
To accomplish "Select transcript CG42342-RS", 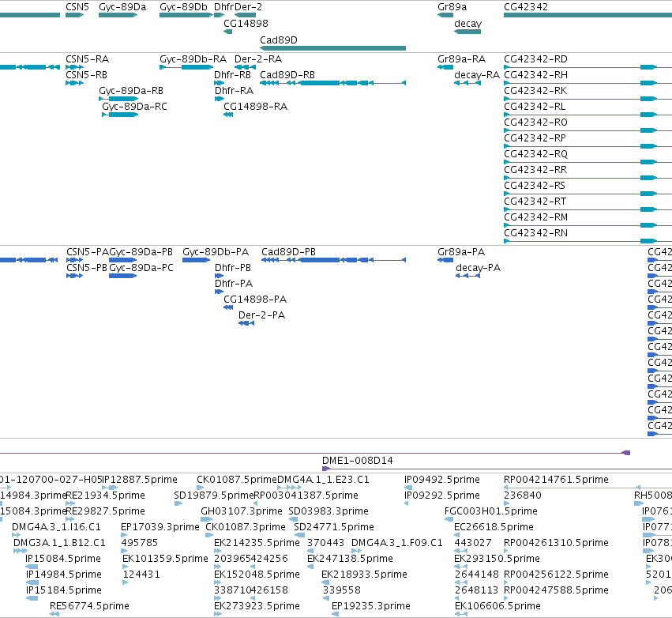I will (x=535, y=187).
